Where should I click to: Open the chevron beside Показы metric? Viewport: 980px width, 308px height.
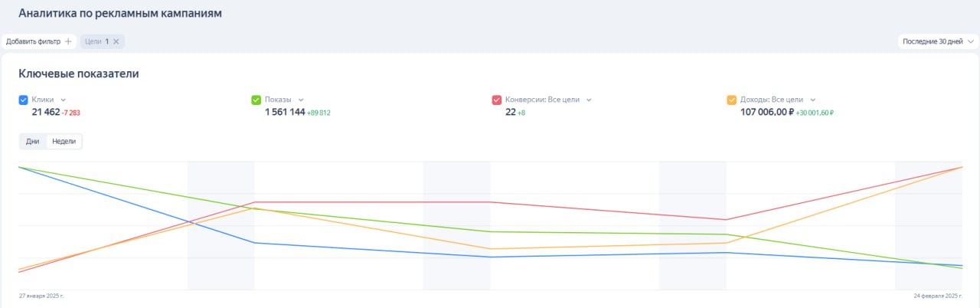click(301, 100)
